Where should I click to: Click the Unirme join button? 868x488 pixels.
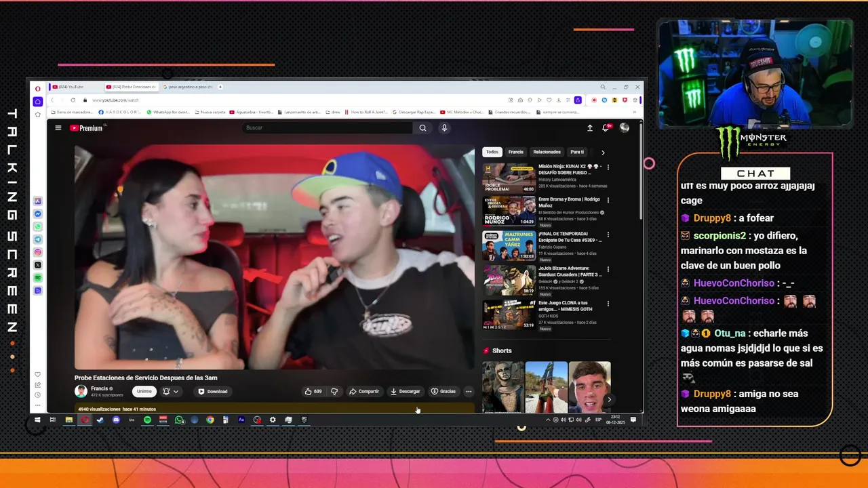144,391
